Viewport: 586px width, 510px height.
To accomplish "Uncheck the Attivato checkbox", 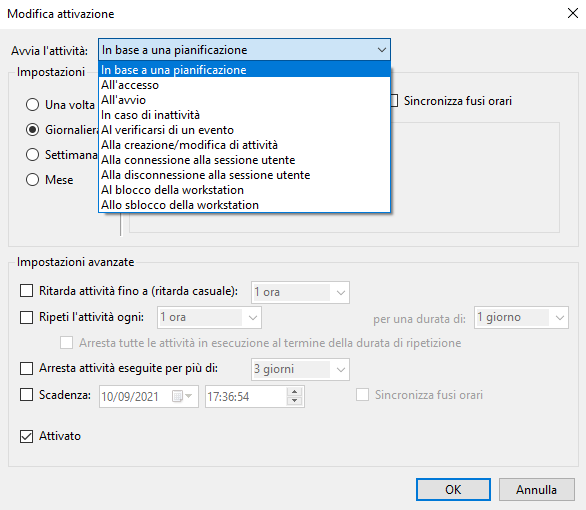I will [26, 436].
